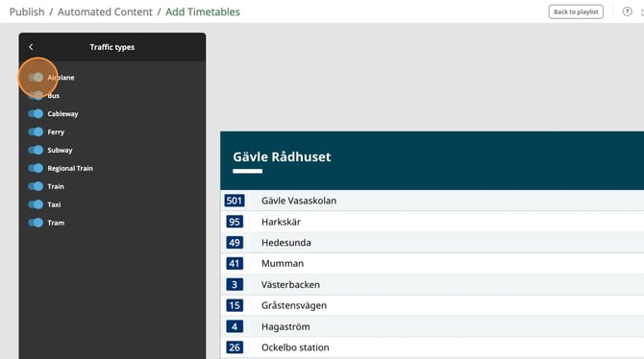The width and height of the screenshot is (644, 359).
Task: Disable the Tram traffic type
Action: click(36, 223)
